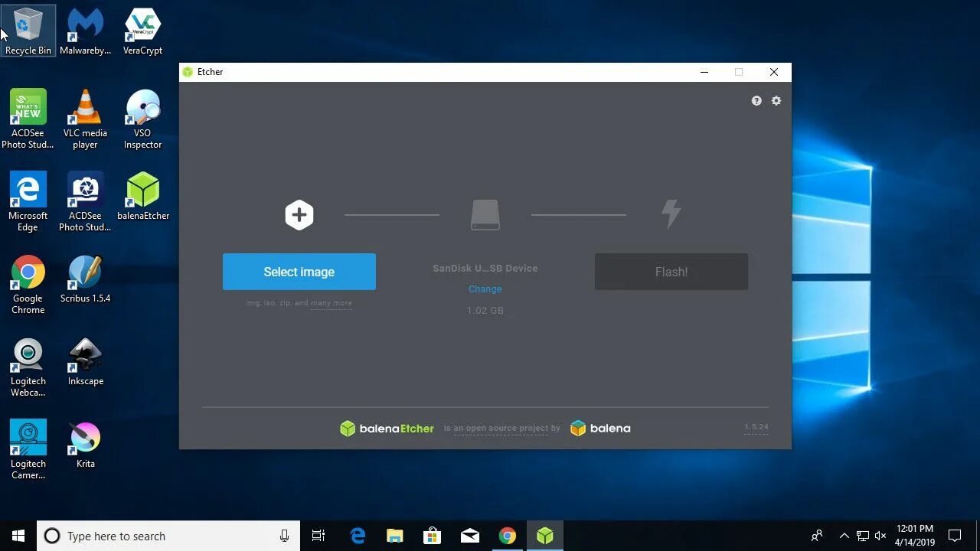Click the grayed Flash! button
Viewport: 980px width, 551px height.
point(671,272)
